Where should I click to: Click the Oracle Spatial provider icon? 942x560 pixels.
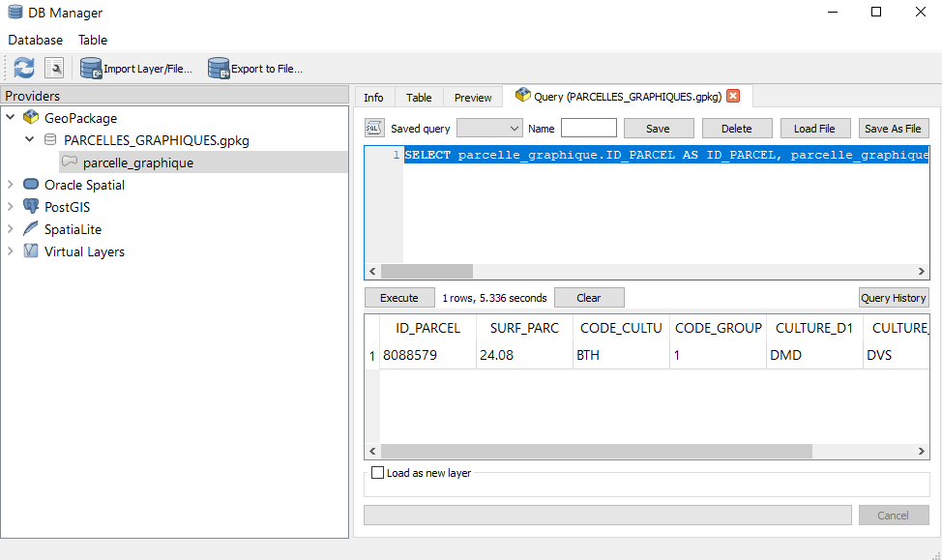click(x=29, y=184)
